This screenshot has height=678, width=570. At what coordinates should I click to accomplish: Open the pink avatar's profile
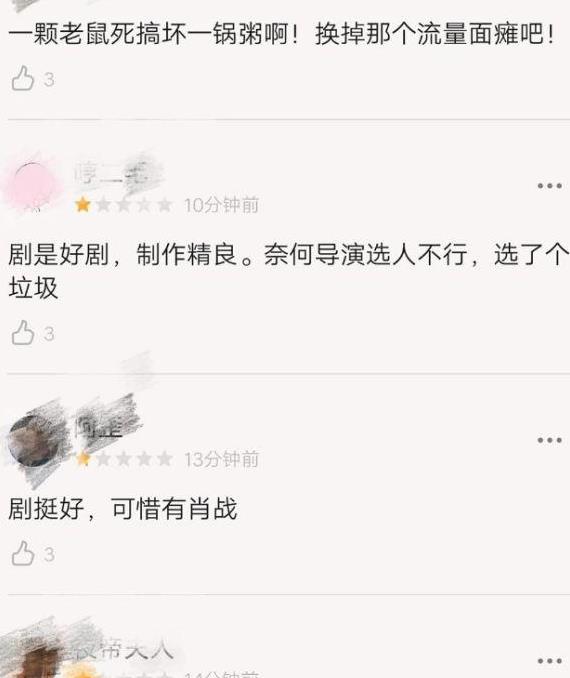tap(33, 185)
